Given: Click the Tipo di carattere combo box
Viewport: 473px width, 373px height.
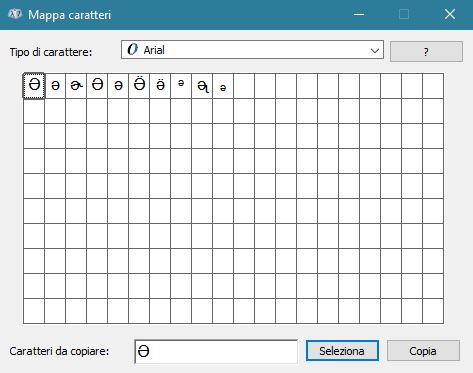Looking at the screenshot, I should tap(252, 50).
